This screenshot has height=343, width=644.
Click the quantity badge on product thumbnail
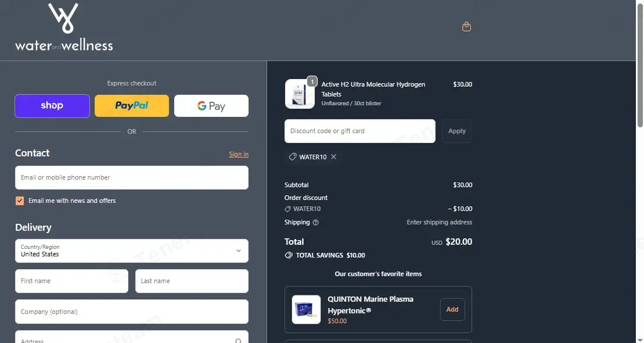(x=312, y=82)
